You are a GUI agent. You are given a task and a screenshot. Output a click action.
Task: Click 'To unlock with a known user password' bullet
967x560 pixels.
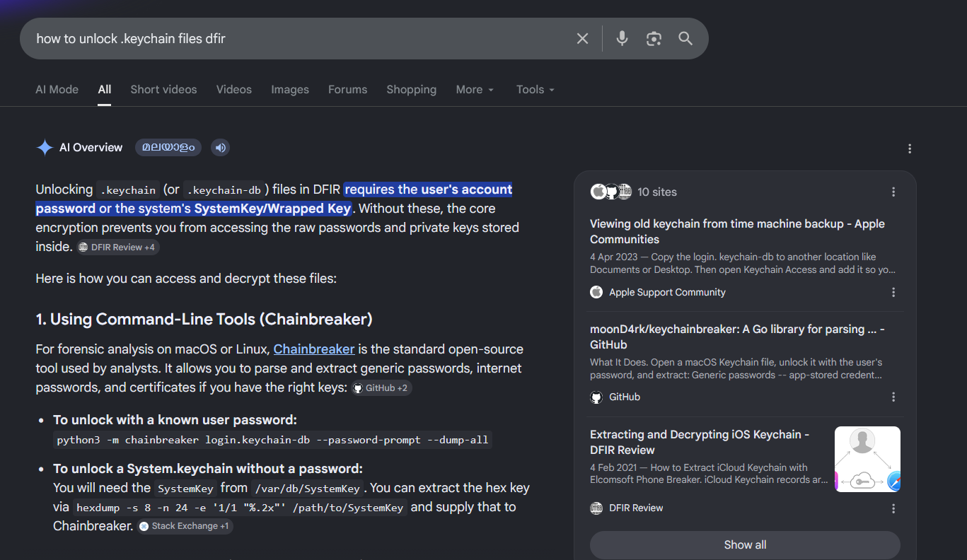click(x=175, y=420)
